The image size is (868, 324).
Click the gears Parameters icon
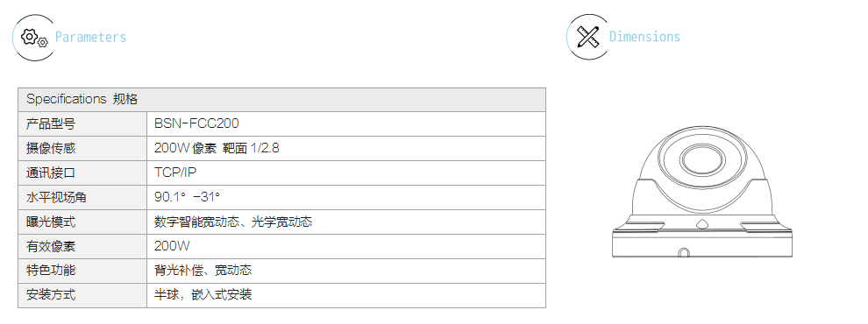34,38
